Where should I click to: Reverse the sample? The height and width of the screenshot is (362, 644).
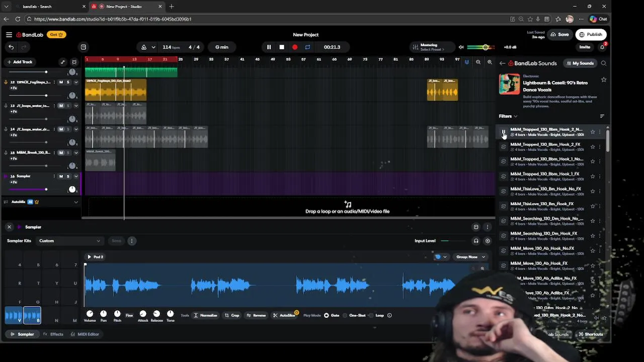pyautogui.click(x=256, y=315)
